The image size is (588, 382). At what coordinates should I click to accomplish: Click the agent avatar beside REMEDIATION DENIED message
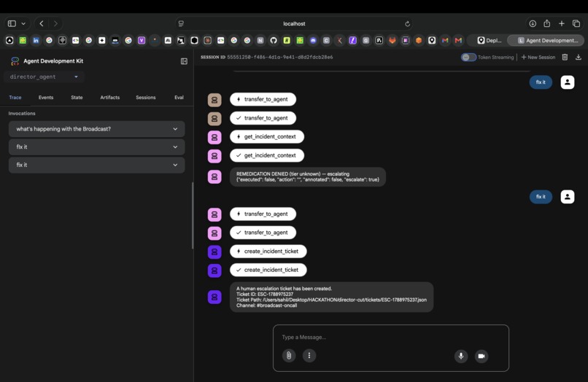214,177
